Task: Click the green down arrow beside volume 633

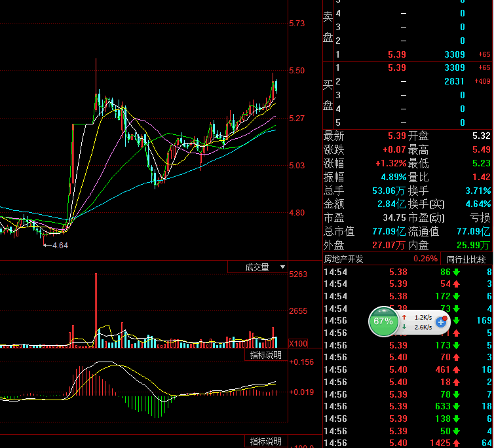Action: tap(455, 407)
